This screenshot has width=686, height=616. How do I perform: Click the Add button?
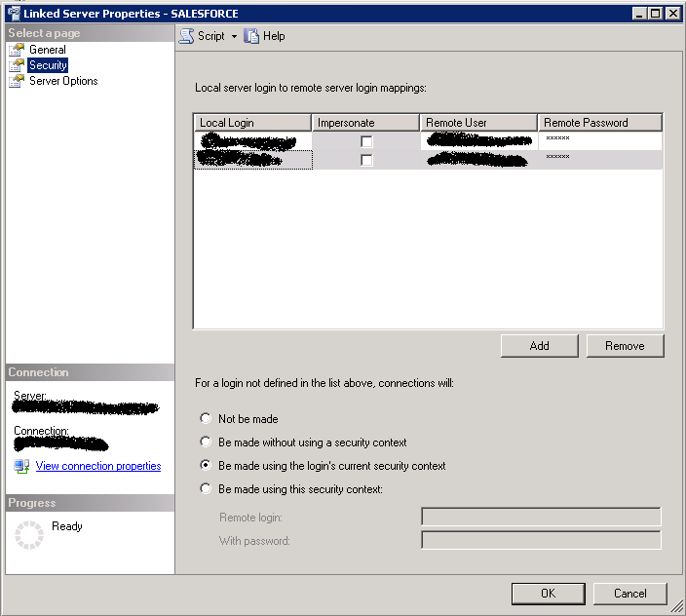(540, 346)
